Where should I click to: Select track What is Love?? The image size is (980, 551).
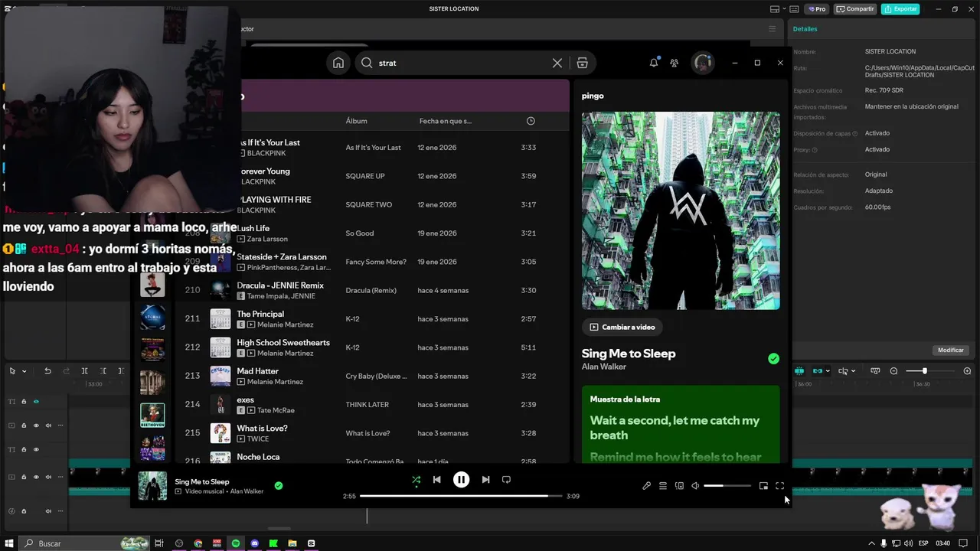(x=262, y=429)
